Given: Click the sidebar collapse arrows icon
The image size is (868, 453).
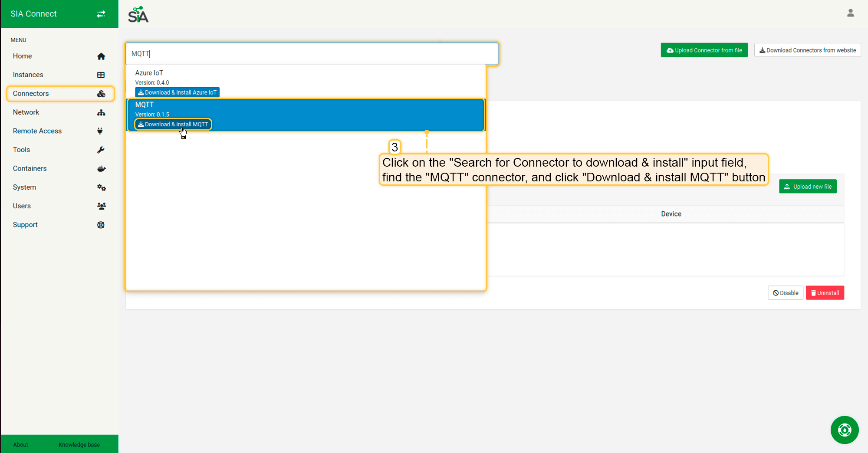Looking at the screenshot, I should point(101,14).
